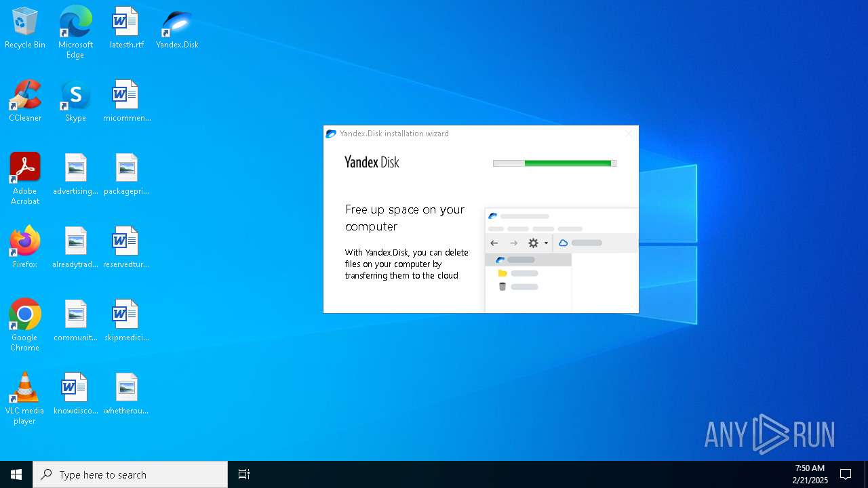868x488 pixels.
Task: Launch Google Chrome from desktop
Action: [x=25, y=325]
